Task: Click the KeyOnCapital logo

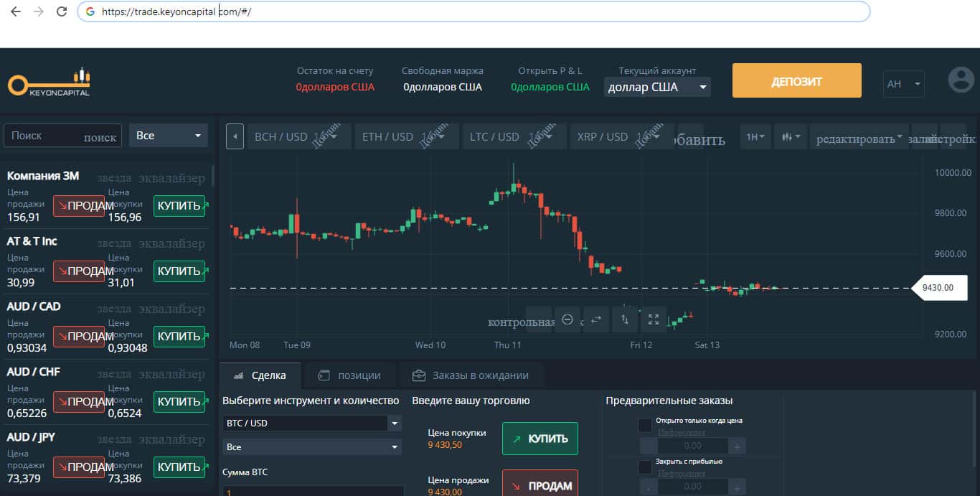Action: [49, 83]
